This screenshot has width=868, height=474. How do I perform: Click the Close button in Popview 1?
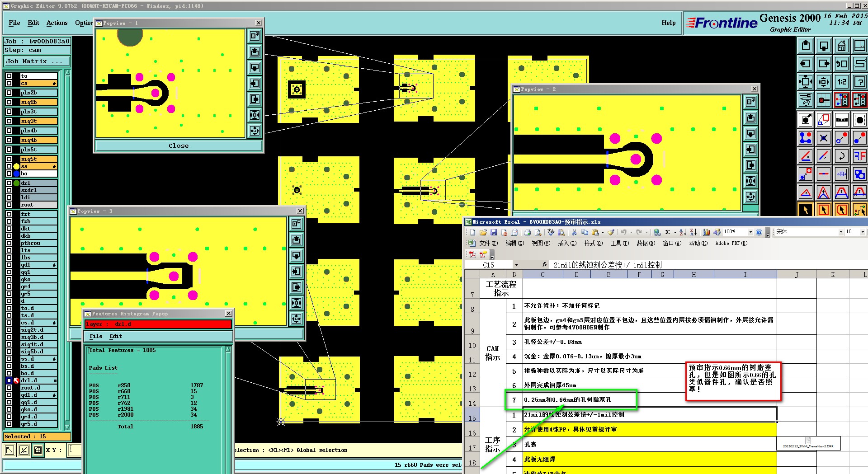pos(179,145)
